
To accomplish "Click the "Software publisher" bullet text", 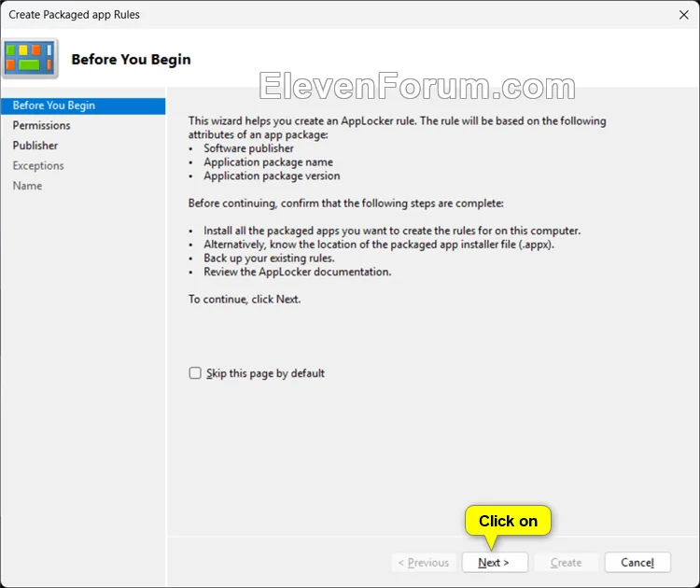I will [x=248, y=148].
